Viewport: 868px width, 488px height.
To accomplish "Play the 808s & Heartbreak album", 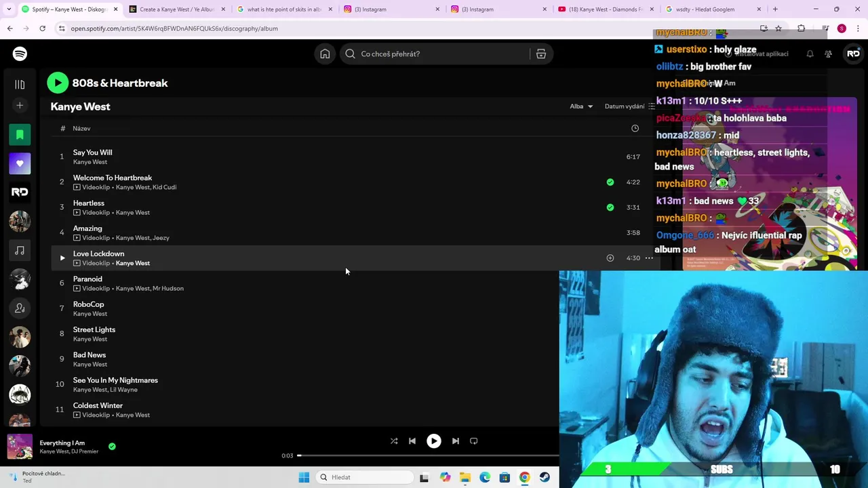I will coord(58,83).
